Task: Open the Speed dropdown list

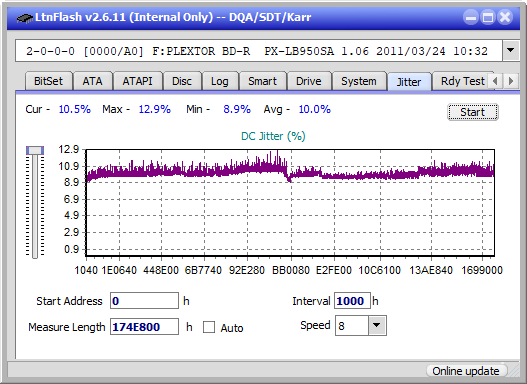Action: (377, 325)
